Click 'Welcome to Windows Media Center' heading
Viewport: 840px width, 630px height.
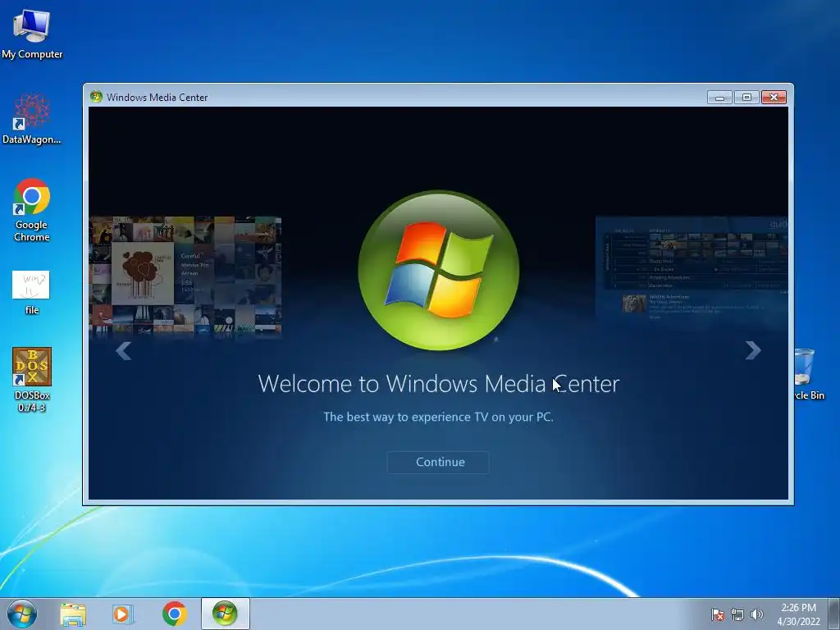[438, 384]
